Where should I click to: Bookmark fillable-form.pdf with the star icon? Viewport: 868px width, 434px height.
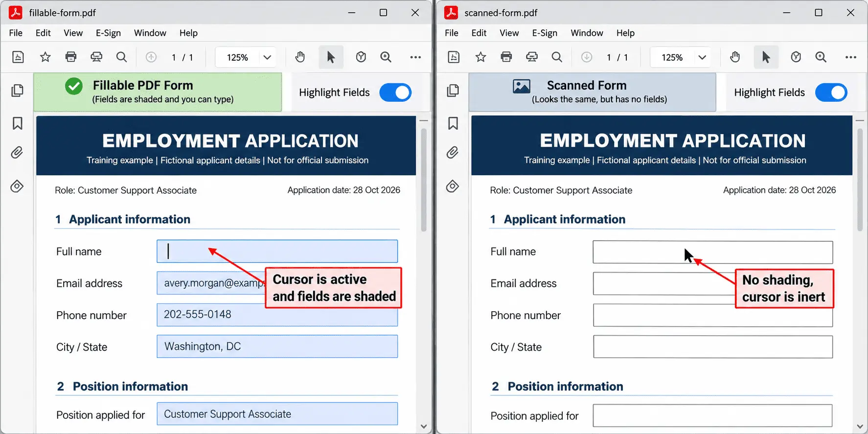coord(45,57)
